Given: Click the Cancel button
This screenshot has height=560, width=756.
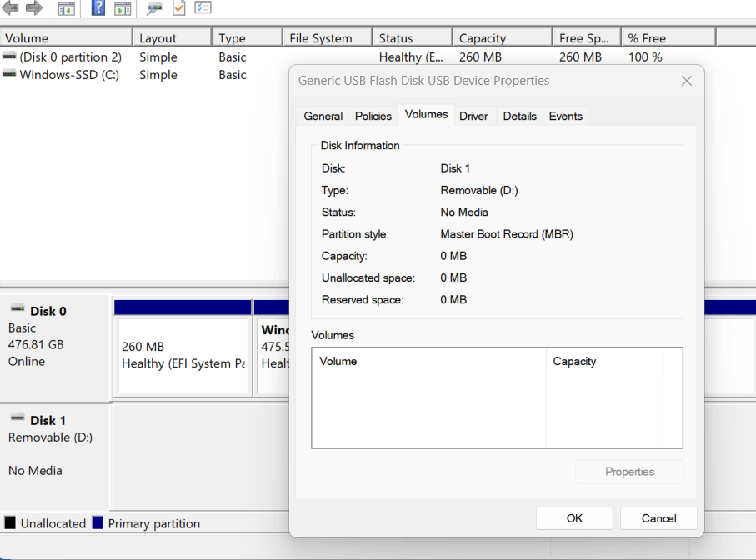Looking at the screenshot, I should coord(658,518).
